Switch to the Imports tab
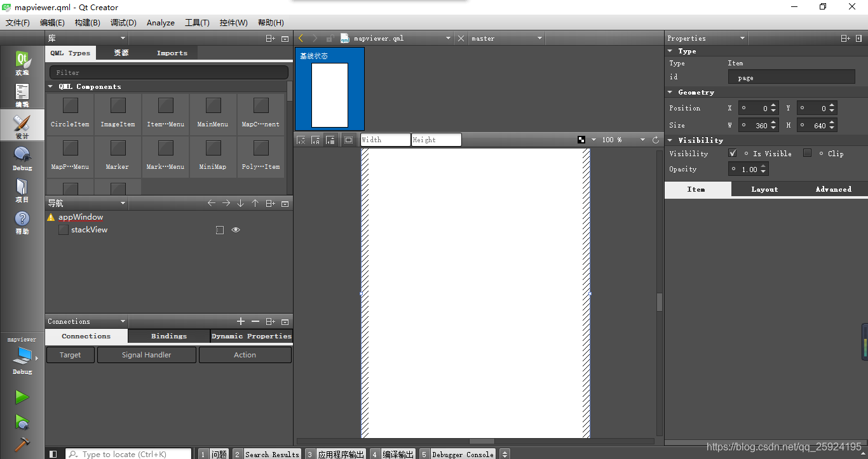This screenshot has width=868, height=459. coord(172,53)
